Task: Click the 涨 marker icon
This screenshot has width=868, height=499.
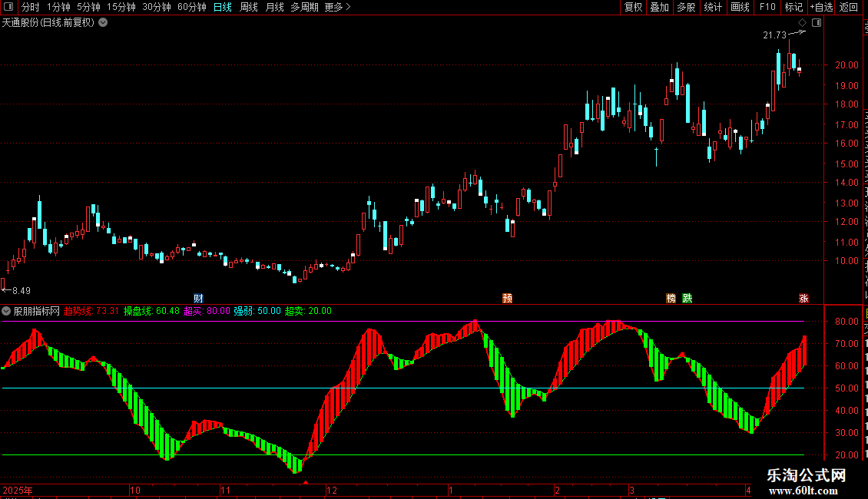Action: [x=803, y=298]
